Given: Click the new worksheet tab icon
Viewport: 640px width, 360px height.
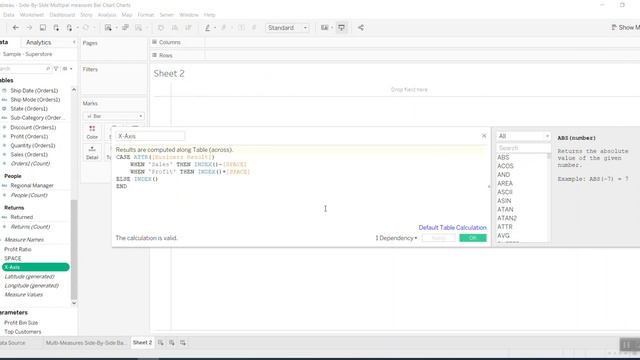Looking at the screenshot, I should coord(161,342).
